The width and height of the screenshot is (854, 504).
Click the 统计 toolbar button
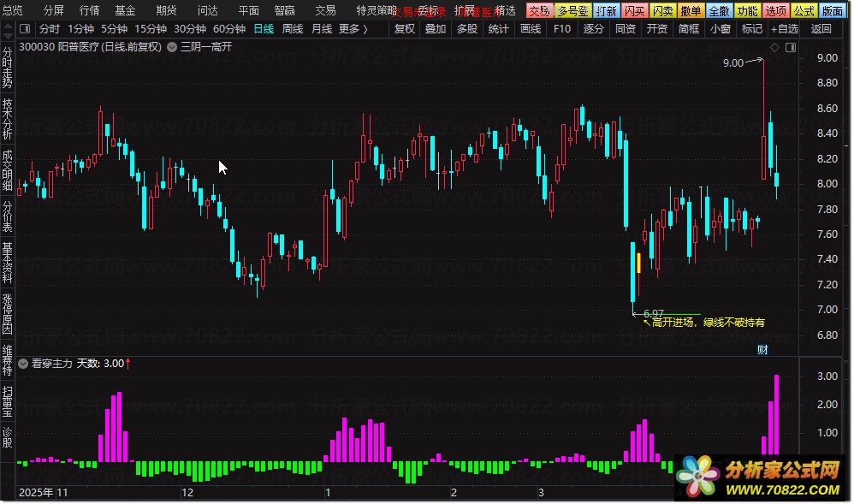(x=499, y=28)
